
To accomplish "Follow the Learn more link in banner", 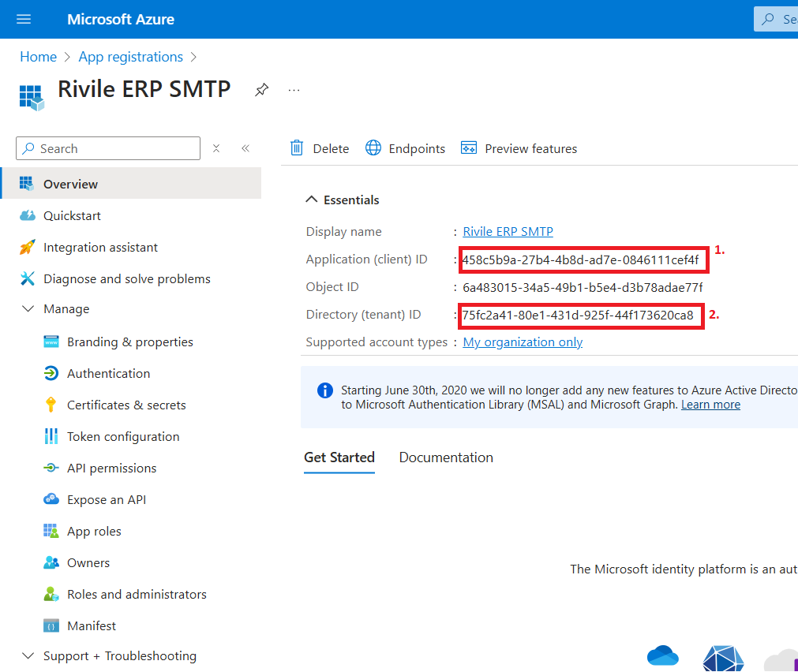I will tap(710, 405).
